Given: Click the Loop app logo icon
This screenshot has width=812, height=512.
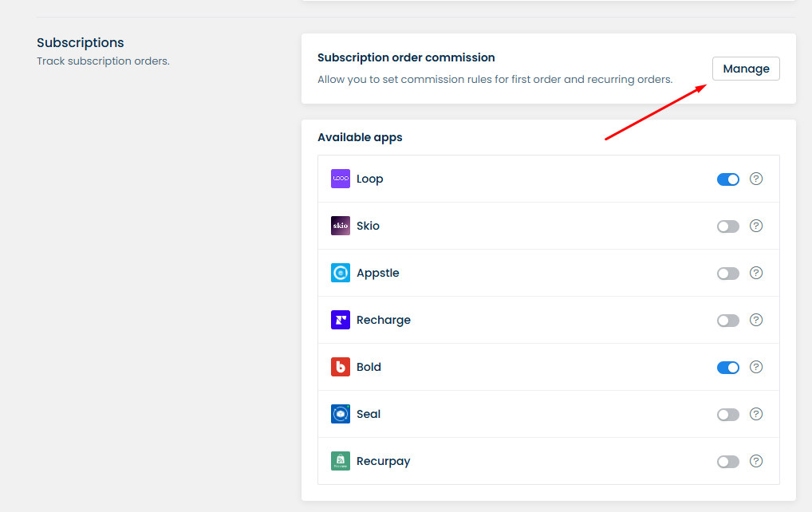Looking at the screenshot, I should tap(341, 179).
